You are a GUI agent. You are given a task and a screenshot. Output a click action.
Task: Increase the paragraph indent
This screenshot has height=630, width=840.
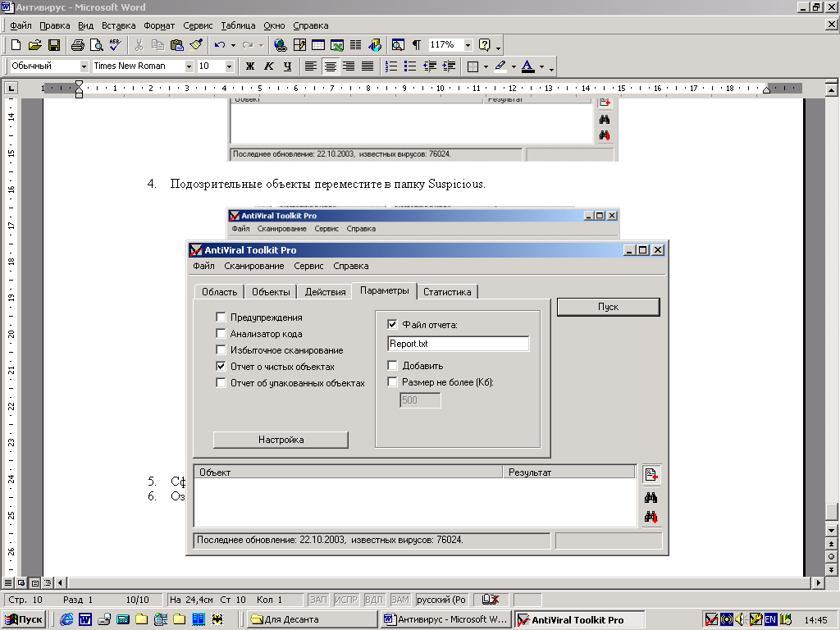449,66
